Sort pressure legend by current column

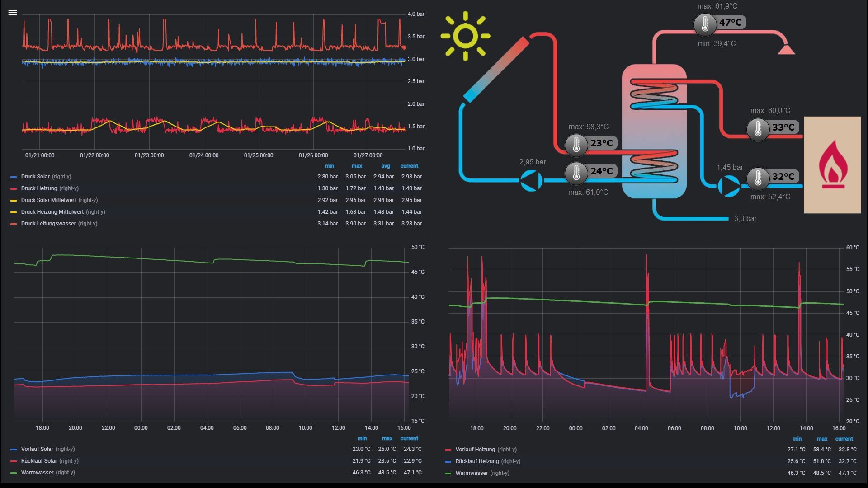[x=409, y=166]
